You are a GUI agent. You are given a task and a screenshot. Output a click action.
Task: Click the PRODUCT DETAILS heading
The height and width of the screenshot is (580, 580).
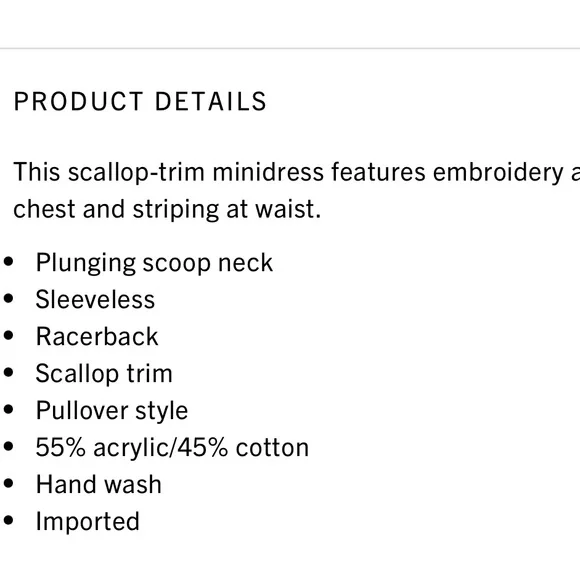[x=140, y=101]
